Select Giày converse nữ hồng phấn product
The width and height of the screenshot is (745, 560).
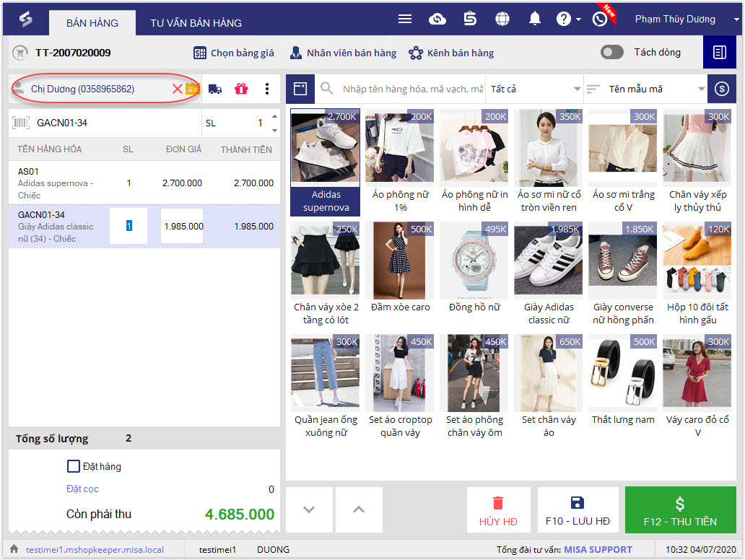(623, 274)
